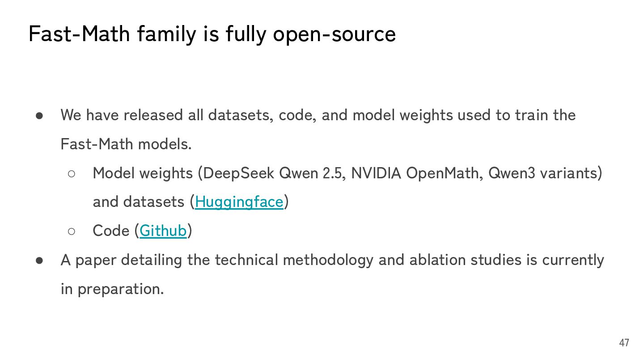This screenshot has width=644, height=362.
Task: Click the slide title about Fast-Math family
Action: tap(212, 34)
